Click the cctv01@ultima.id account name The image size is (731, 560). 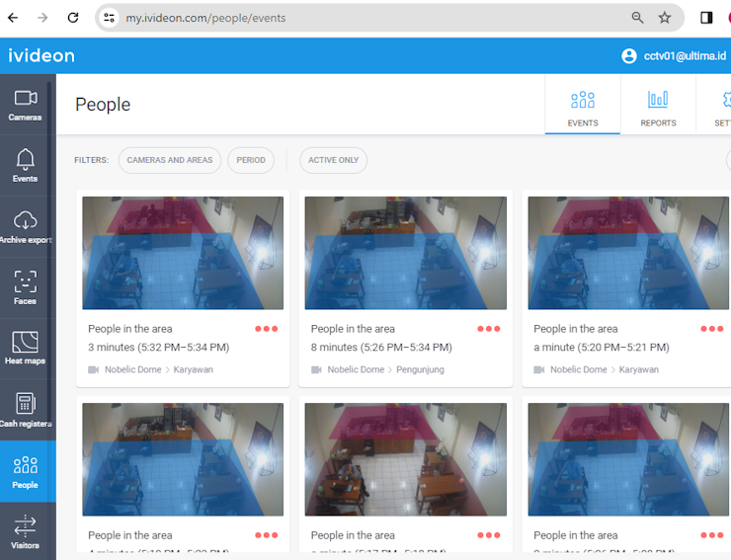[685, 56]
